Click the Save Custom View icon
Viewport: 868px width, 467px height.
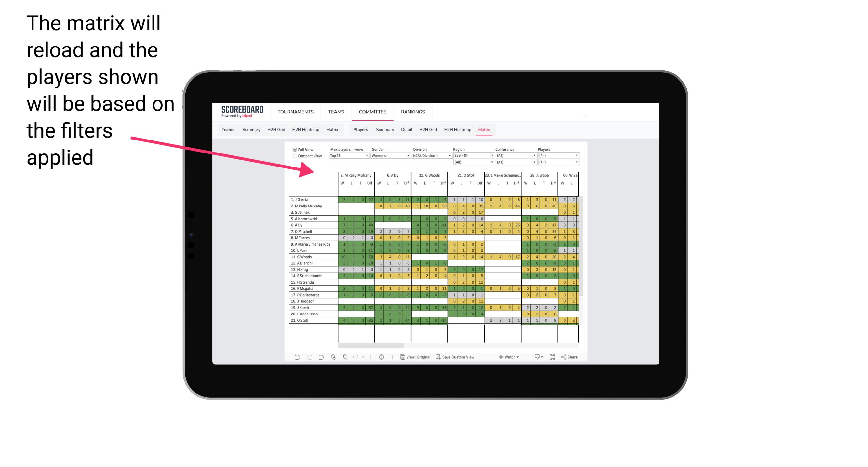click(x=439, y=358)
